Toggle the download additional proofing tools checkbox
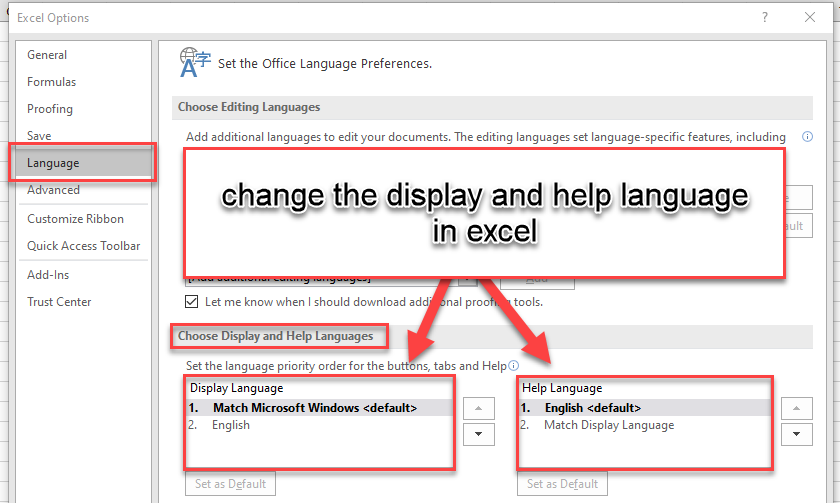The image size is (840, 503). coord(191,302)
